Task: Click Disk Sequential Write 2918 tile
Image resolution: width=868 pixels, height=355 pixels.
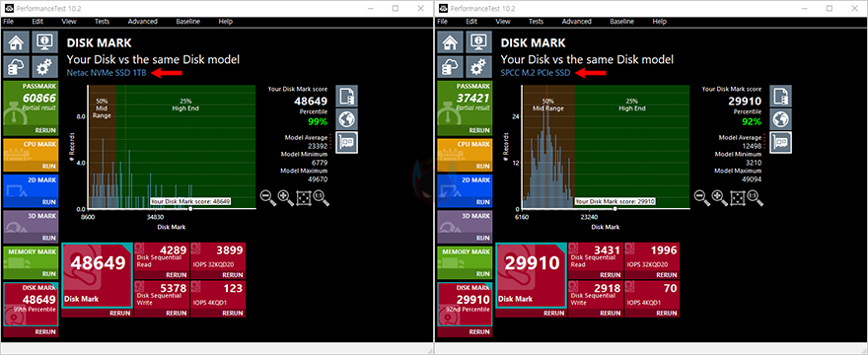Action: pos(595,299)
